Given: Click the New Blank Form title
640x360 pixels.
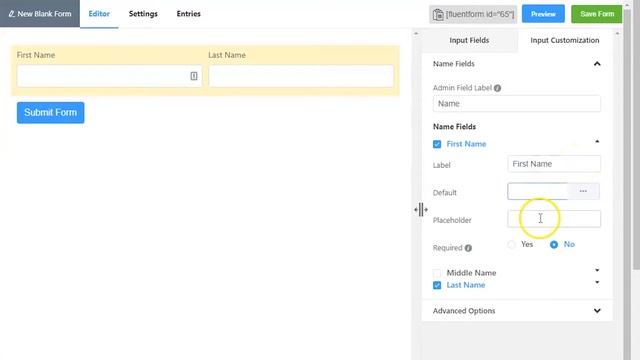Looking at the screenshot, I should point(44,14).
